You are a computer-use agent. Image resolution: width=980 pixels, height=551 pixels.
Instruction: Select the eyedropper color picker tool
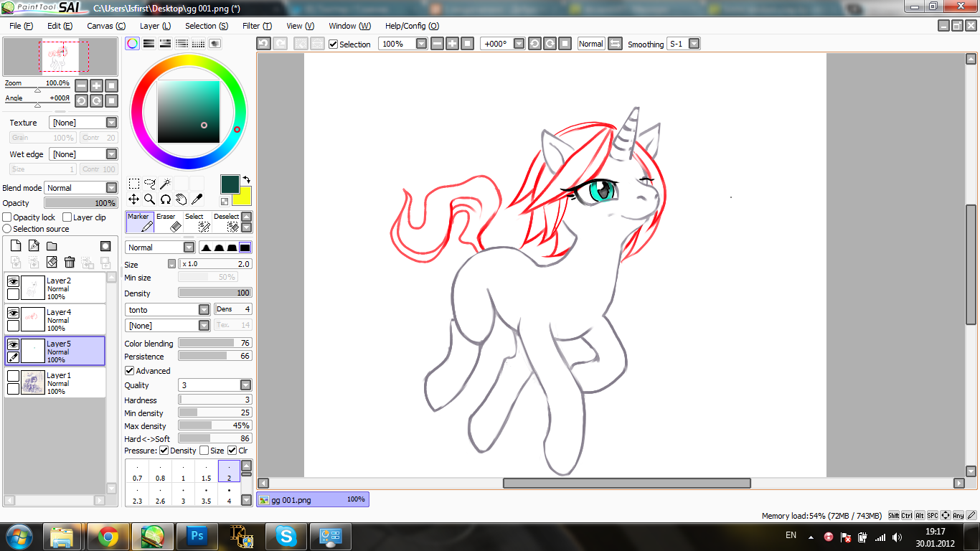pos(197,199)
